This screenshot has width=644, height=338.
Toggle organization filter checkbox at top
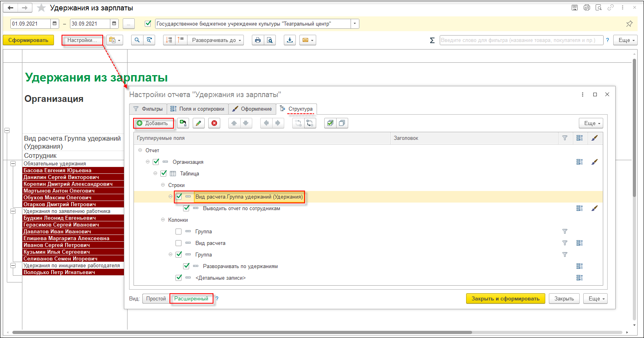(148, 24)
